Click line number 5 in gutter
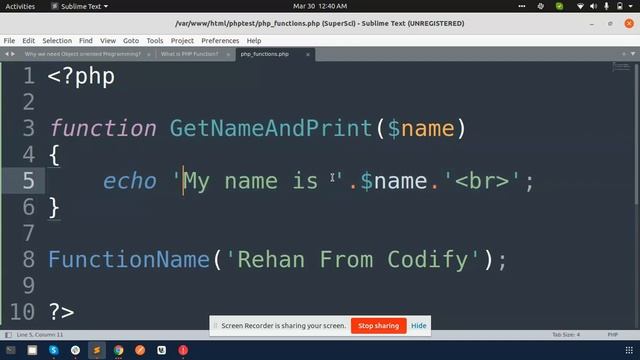Viewport: 640px width, 360px height. 28,180
